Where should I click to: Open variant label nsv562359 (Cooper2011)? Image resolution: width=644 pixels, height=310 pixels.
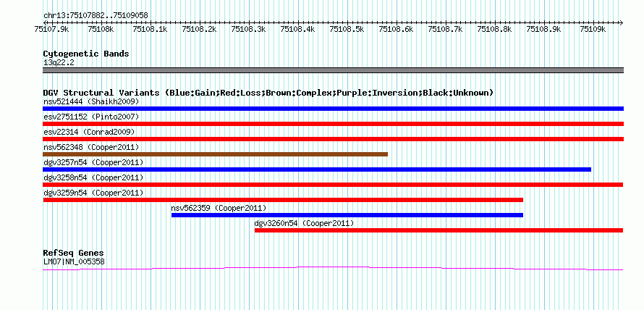pos(219,208)
